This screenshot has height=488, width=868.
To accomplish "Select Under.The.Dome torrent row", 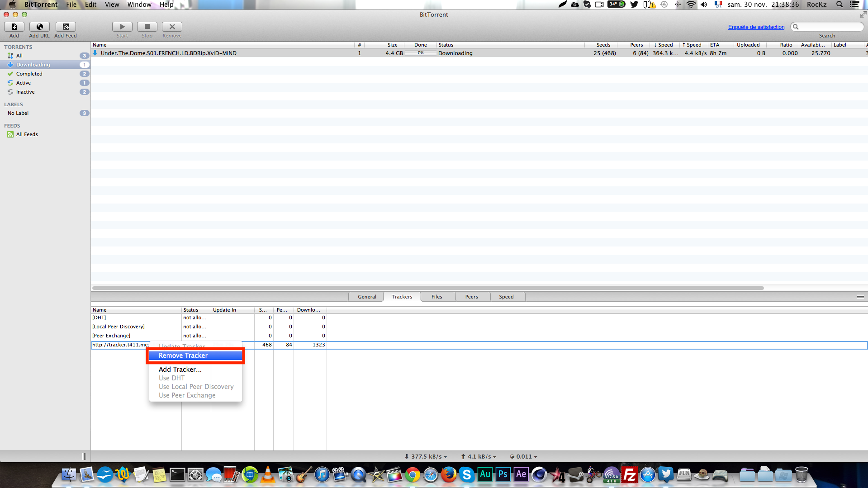I will click(x=479, y=53).
